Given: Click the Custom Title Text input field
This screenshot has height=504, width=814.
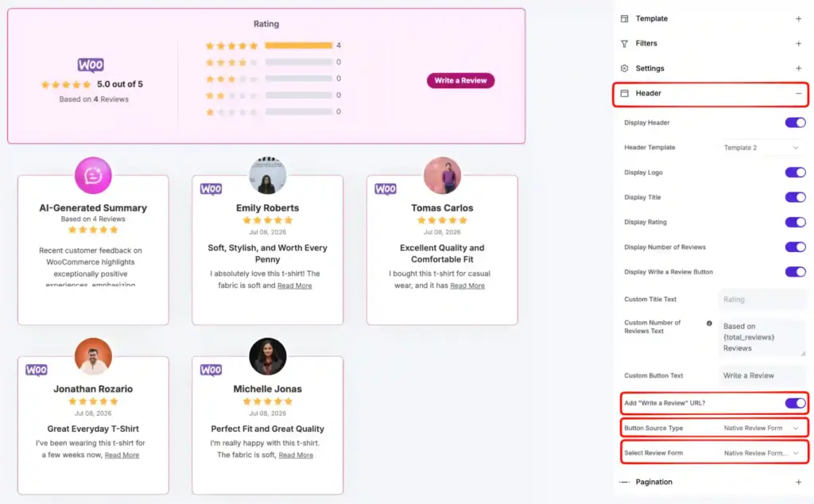Looking at the screenshot, I should (x=762, y=300).
